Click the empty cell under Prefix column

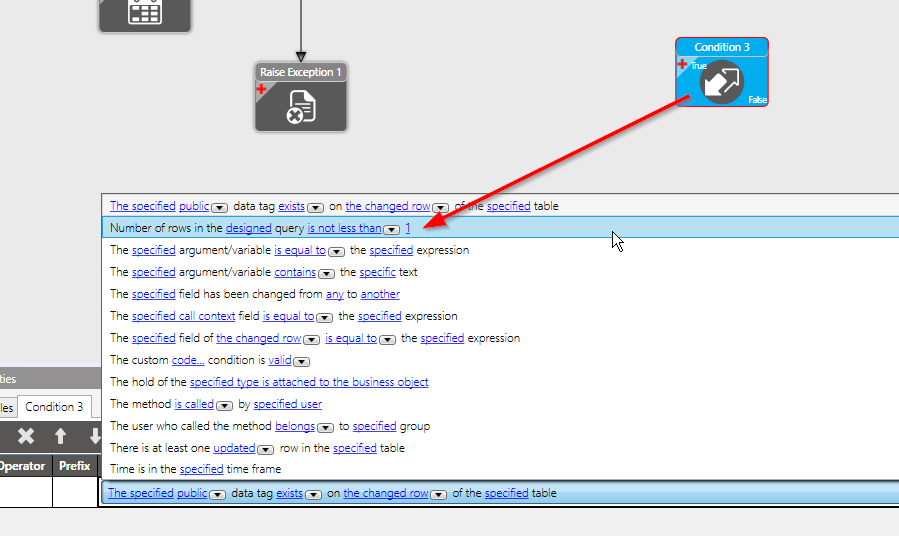[x=75, y=492]
